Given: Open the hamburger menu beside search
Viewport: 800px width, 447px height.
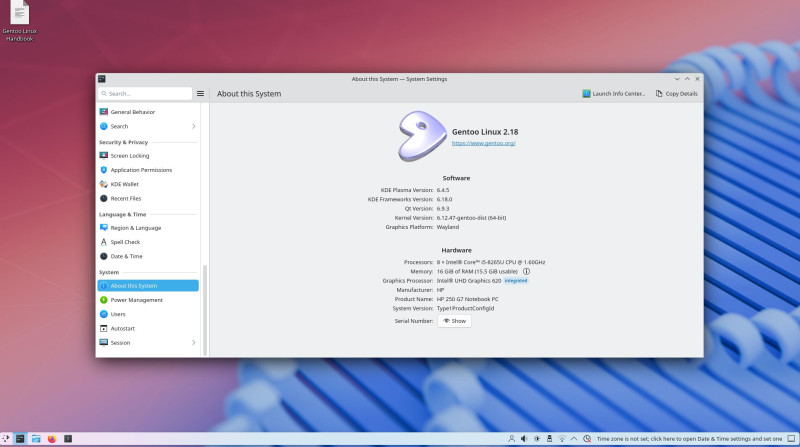Looking at the screenshot, I should tap(201, 93).
